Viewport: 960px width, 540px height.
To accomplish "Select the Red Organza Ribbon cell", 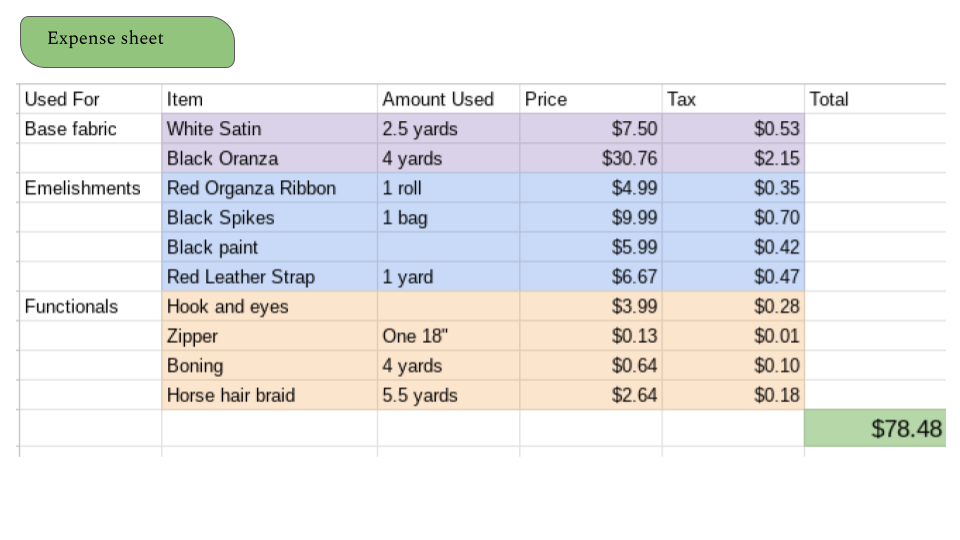I will point(269,188).
